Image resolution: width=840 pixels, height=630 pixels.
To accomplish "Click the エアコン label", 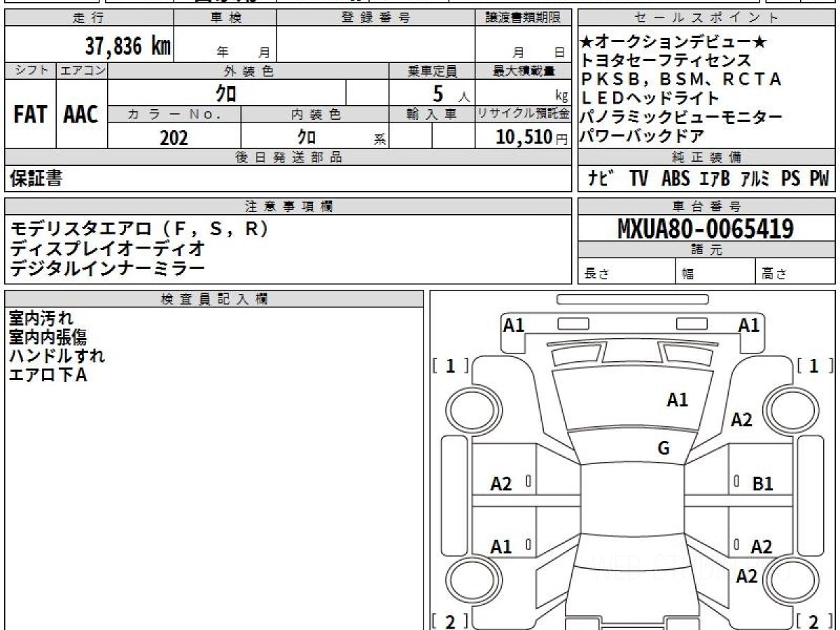I will coord(82,71).
